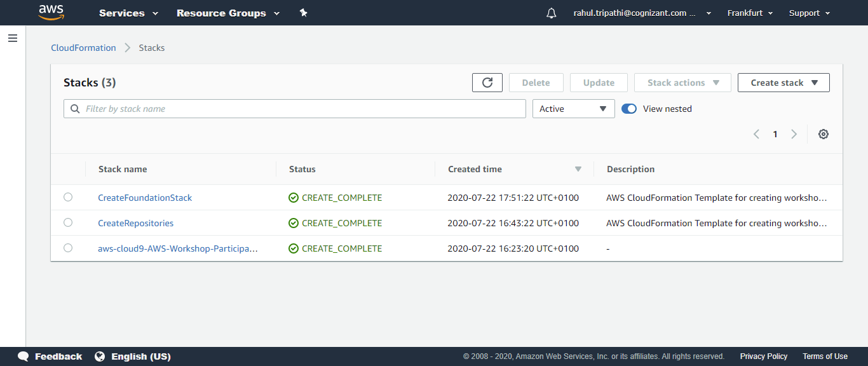
Task: Focus the Filter by stack name field
Action: pyautogui.click(x=295, y=109)
